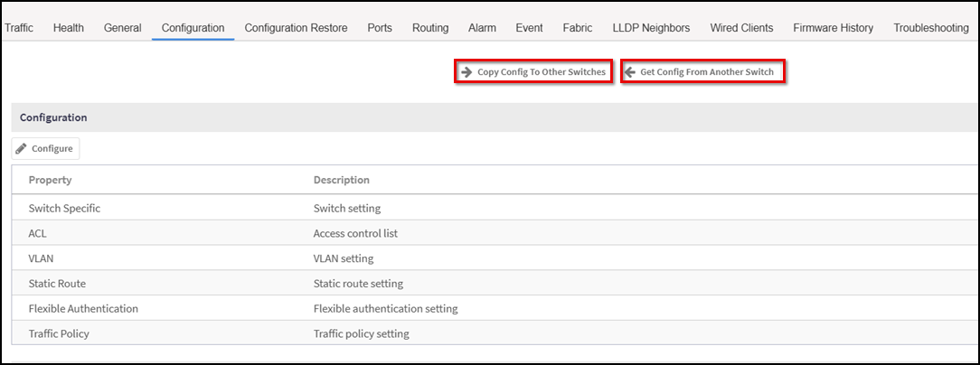Switch to the Health tab
This screenshot has height=365, width=980.
69,27
